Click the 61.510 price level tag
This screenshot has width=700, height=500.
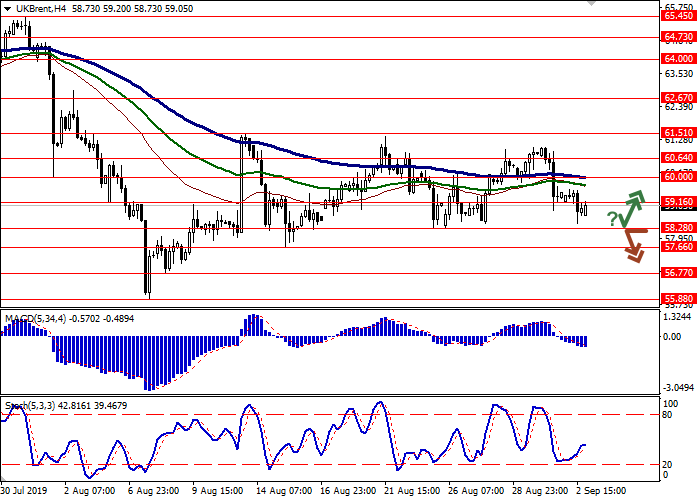pos(678,132)
